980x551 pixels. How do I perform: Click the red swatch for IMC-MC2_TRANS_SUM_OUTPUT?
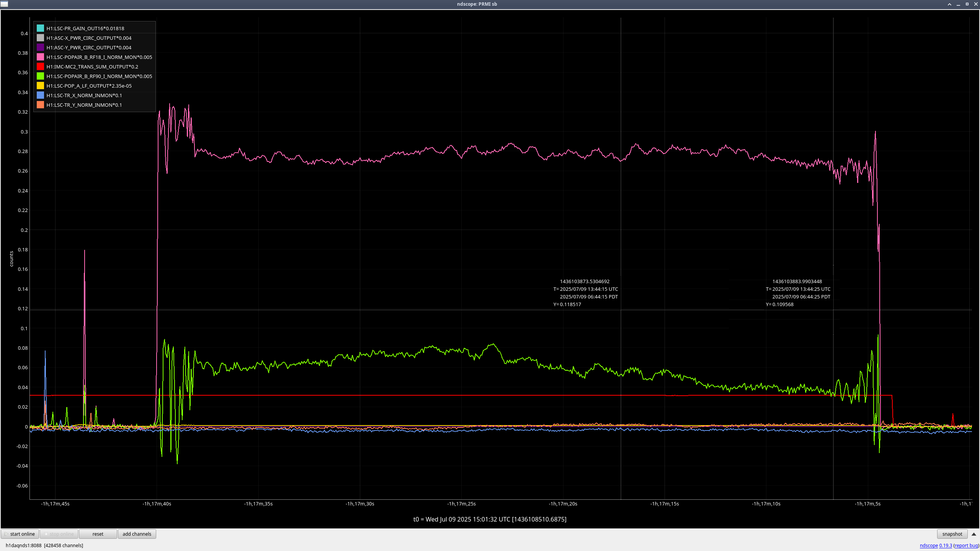pos(40,67)
